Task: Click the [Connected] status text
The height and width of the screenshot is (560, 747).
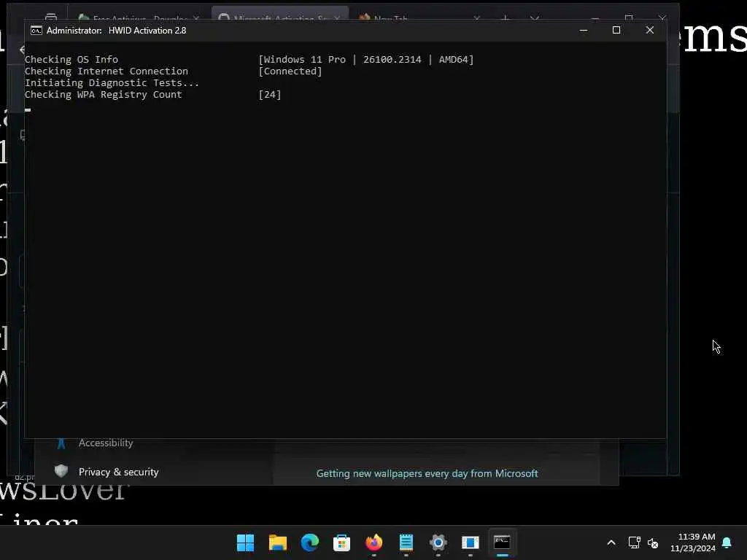Action: pos(290,71)
